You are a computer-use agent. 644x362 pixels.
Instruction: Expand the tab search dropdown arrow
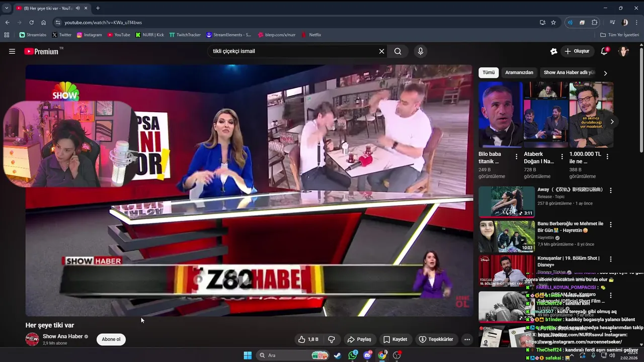click(x=7, y=8)
